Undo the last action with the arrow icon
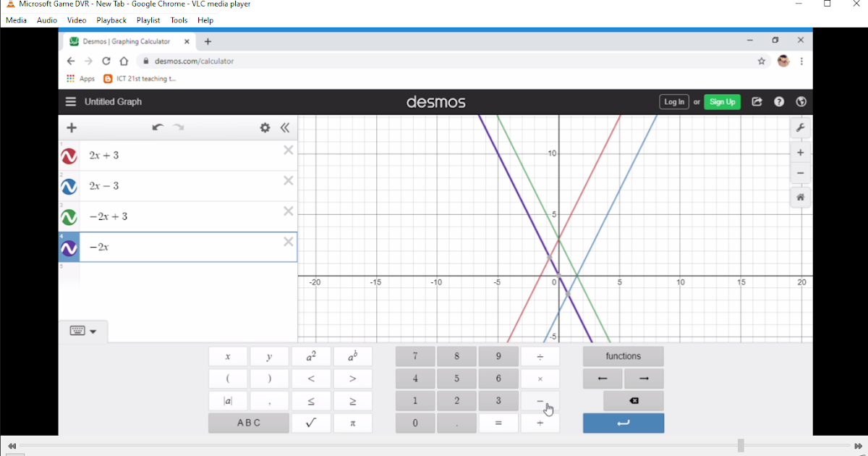 [158, 127]
